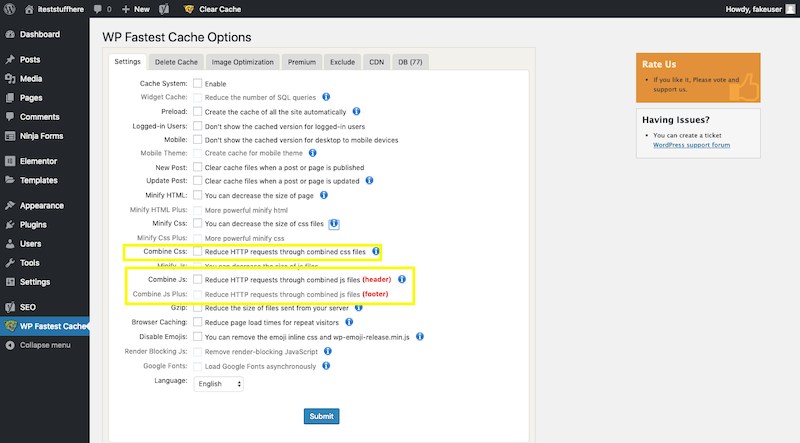Click the comments bubble icon in admin bar
800x443 pixels.
pos(98,8)
